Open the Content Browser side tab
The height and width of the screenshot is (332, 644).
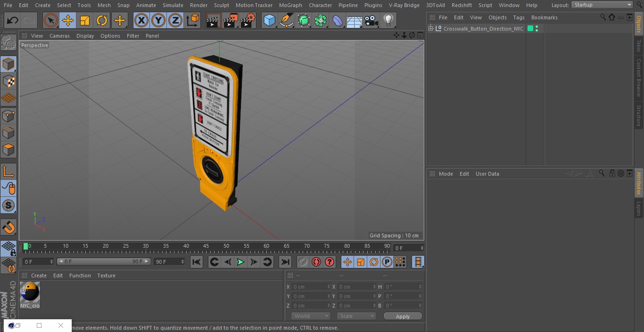(639, 78)
